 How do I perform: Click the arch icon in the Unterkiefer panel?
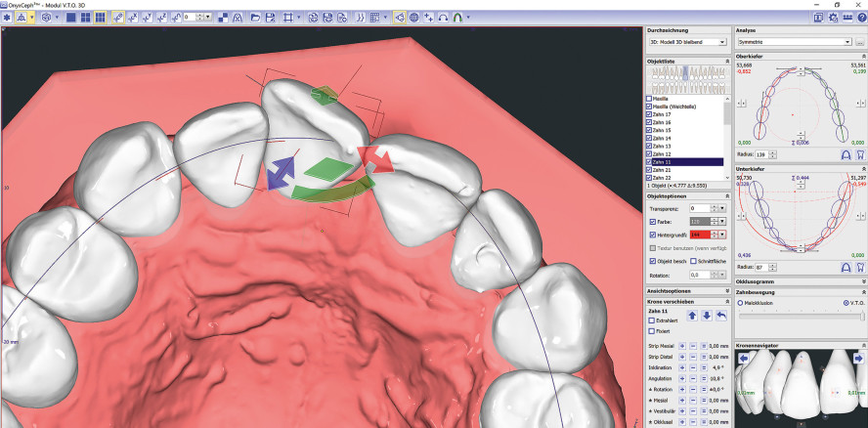[846, 268]
